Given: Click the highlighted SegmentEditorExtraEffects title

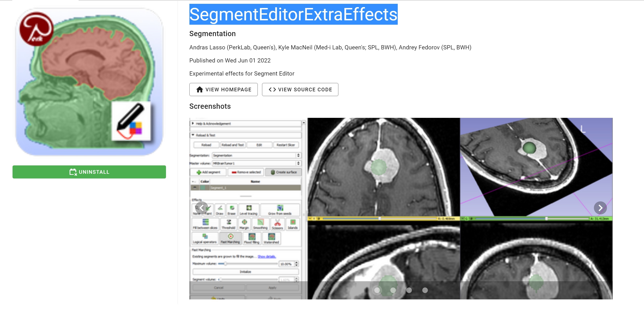Looking at the screenshot, I should [293, 14].
